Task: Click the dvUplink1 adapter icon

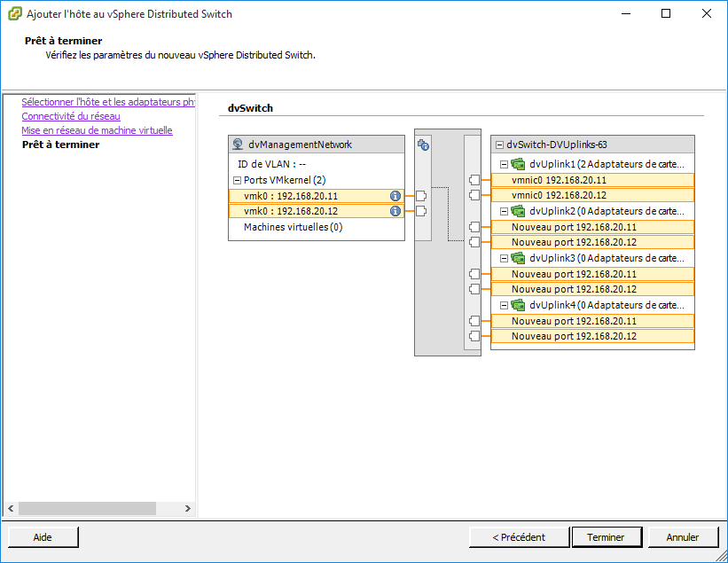Action: [519, 164]
